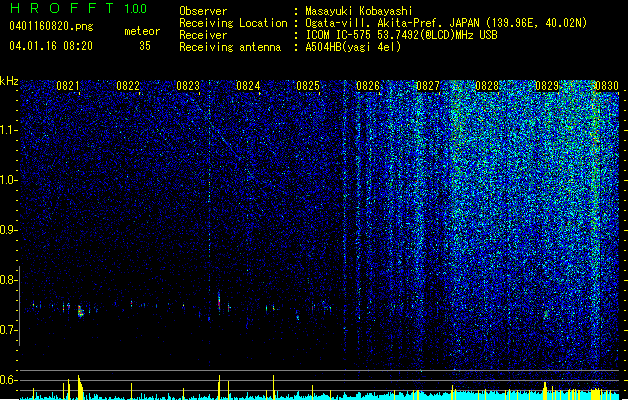
Task: Click the 0821 time marker
Action: 68,86
